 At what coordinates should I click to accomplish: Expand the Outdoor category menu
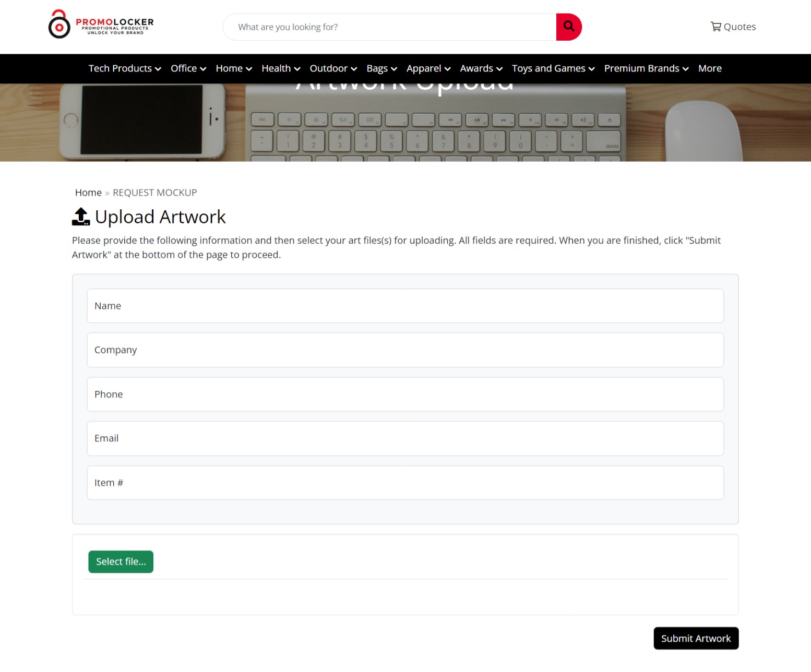[333, 68]
